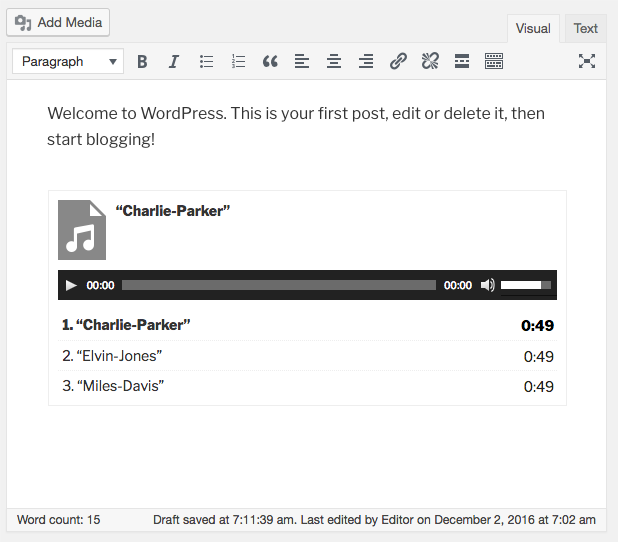Click the 0:49 duration of Elvin-Jones
This screenshot has height=542, width=618.
pos(538,356)
